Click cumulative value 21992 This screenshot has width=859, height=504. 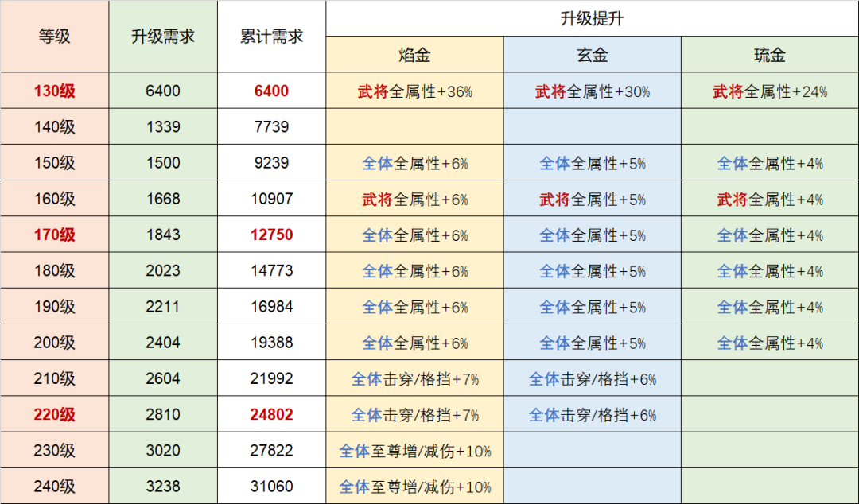click(x=272, y=378)
